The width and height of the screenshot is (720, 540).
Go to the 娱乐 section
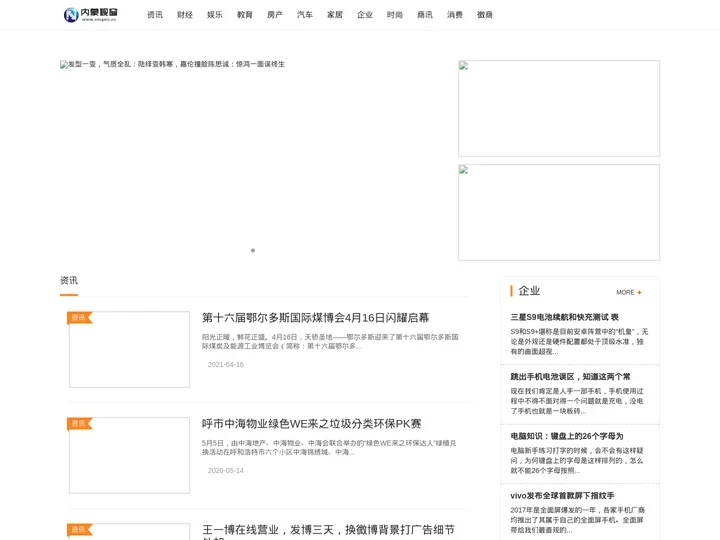click(214, 15)
